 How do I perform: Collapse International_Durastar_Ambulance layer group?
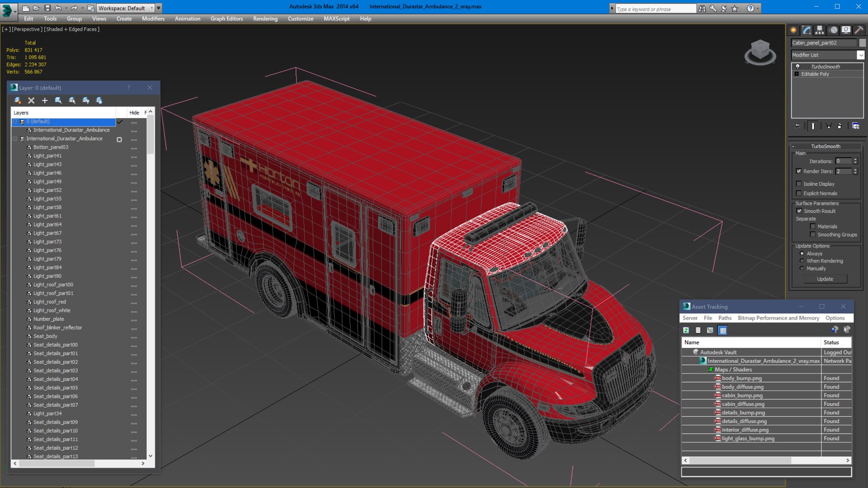[15, 139]
